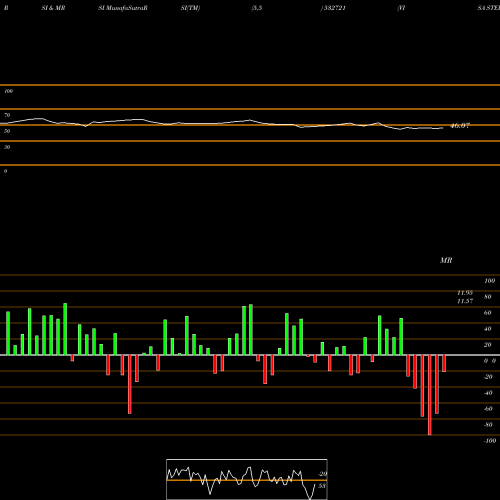Click the MR axis label '40'

(x=488, y=329)
